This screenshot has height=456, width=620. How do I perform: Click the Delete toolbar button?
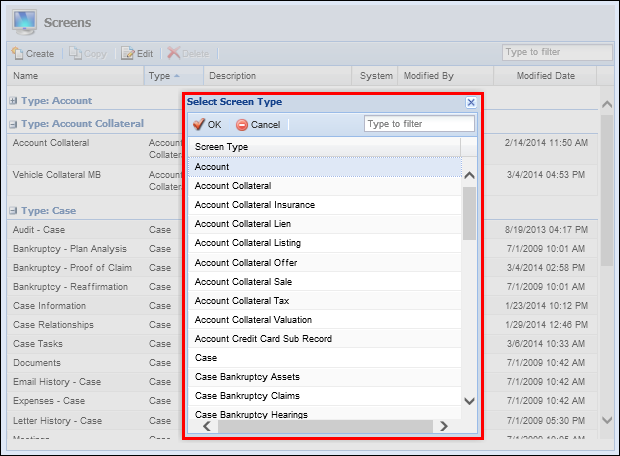coord(188,53)
